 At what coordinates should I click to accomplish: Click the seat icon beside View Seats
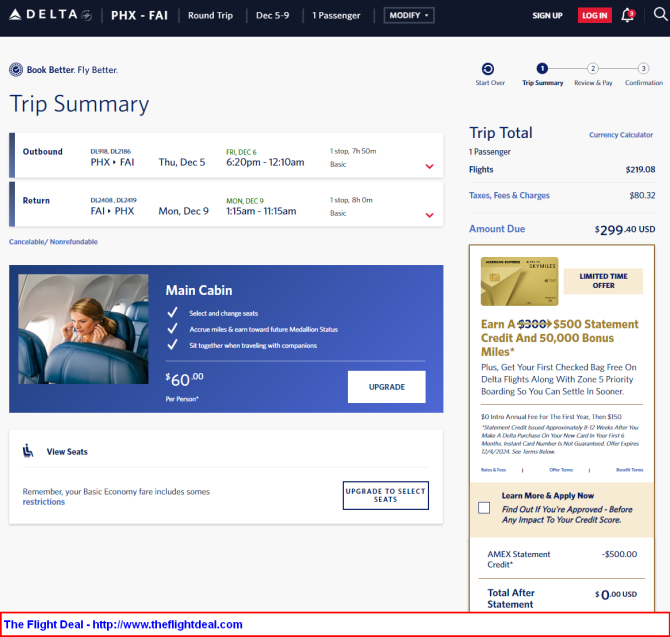28,451
